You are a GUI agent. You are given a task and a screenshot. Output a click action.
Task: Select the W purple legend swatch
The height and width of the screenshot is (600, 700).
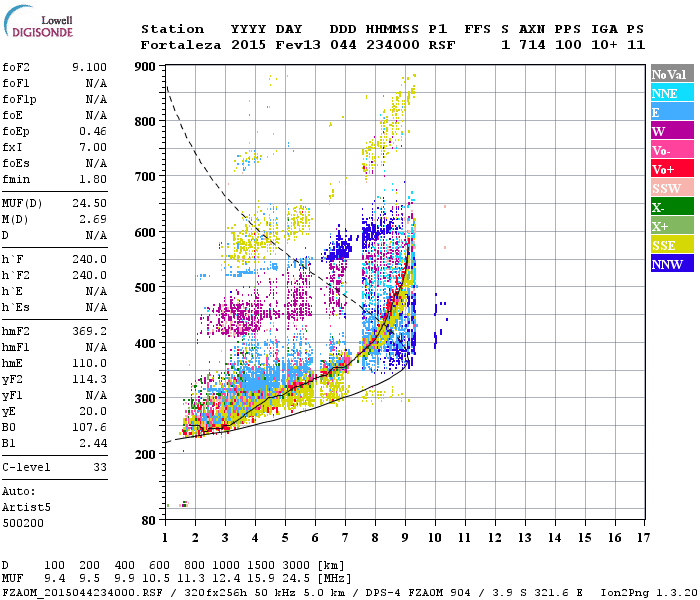(672, 130)
